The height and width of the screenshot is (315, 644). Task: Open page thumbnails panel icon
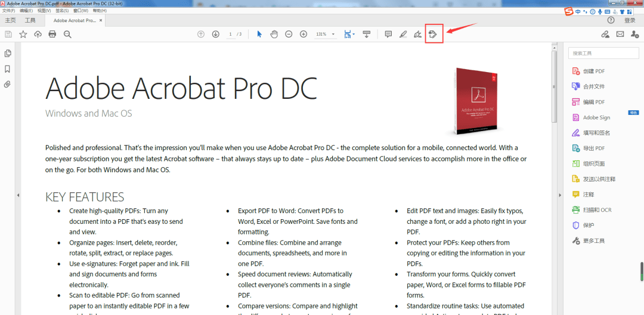click(7, 54)
